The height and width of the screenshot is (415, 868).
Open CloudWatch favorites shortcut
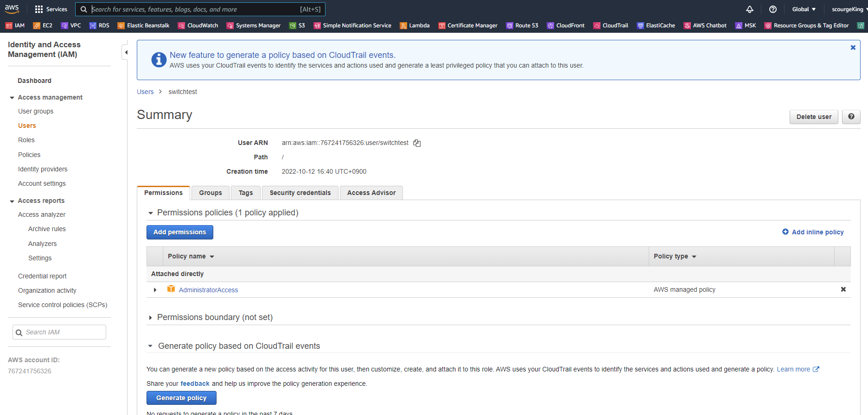click(198, 25)
